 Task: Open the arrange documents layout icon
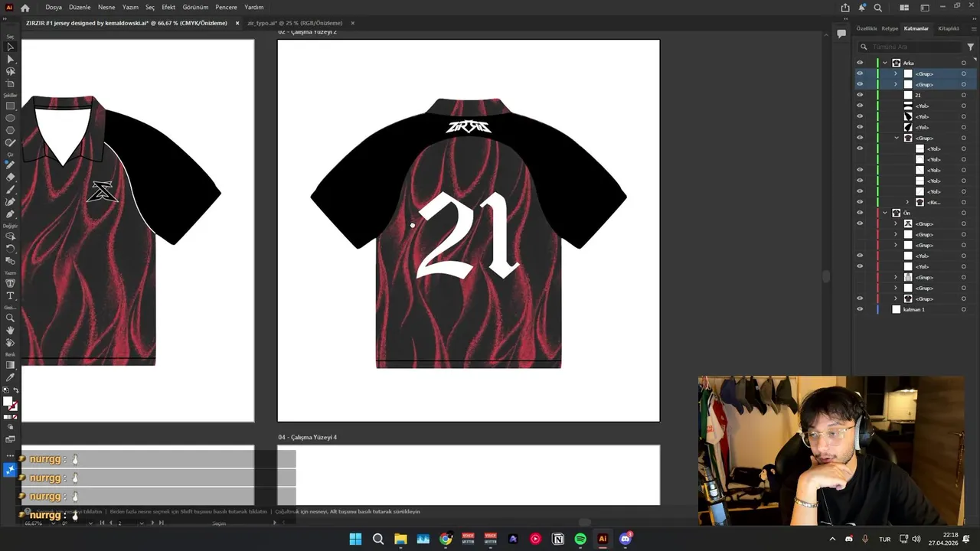[904, 8]
